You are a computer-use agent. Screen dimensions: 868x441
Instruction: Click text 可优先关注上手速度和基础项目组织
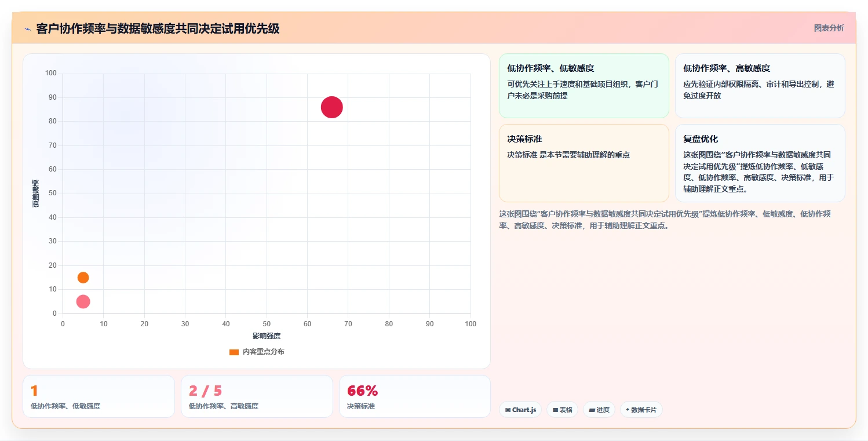(x=569, y=84)
